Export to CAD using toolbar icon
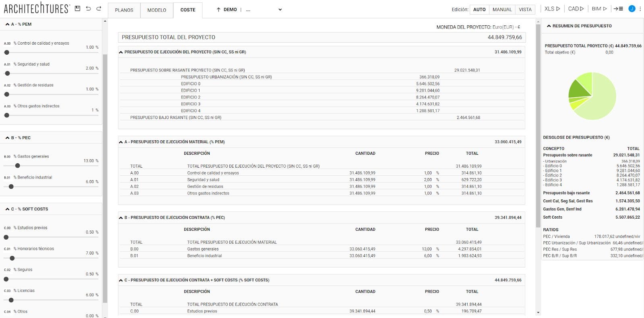Screen dimensions: 644x318 pyautogui.click(x=576, y=9)
